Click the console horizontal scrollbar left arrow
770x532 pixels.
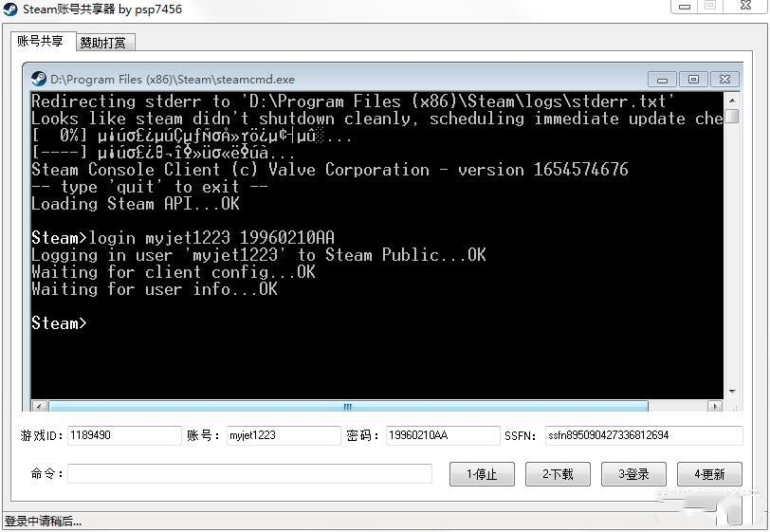(x=39, y=406)
